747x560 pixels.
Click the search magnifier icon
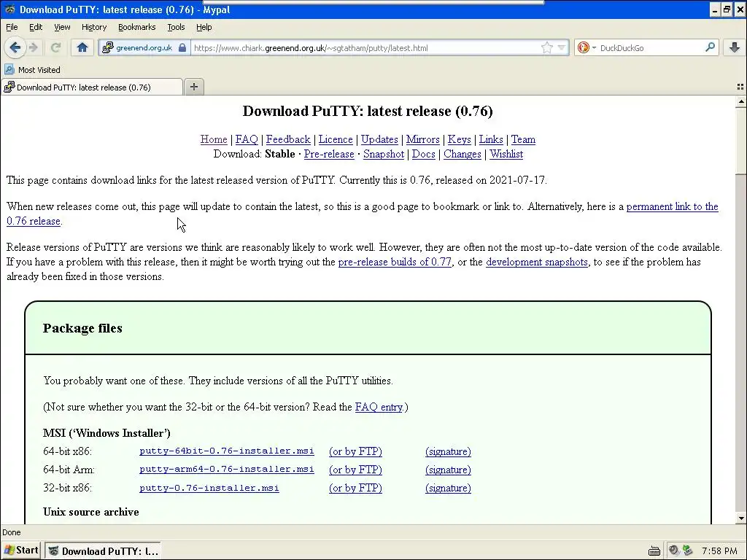coord(710,47)
